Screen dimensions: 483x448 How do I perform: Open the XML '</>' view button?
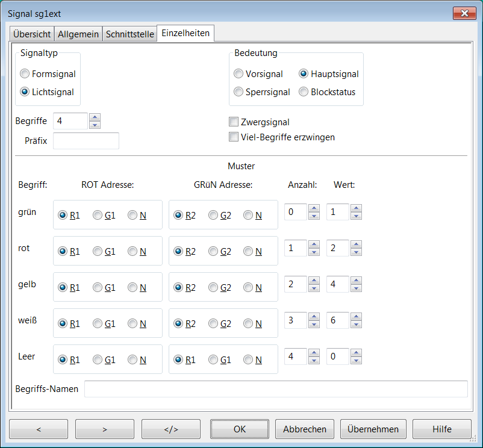pos(171,429)
